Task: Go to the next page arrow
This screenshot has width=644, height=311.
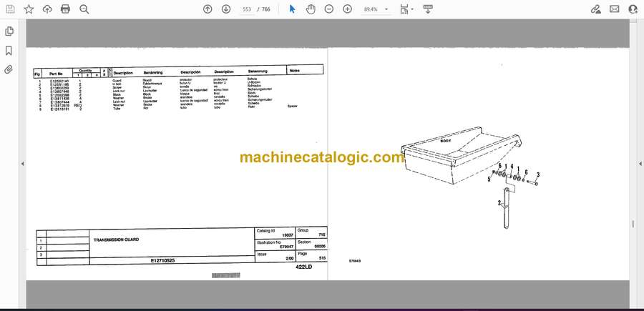Action: coord(226,9)
